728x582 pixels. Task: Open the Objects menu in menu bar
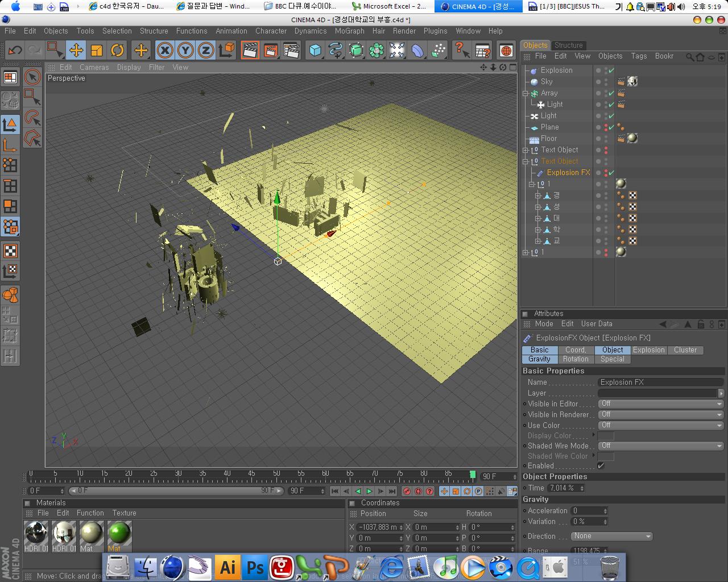56,31
